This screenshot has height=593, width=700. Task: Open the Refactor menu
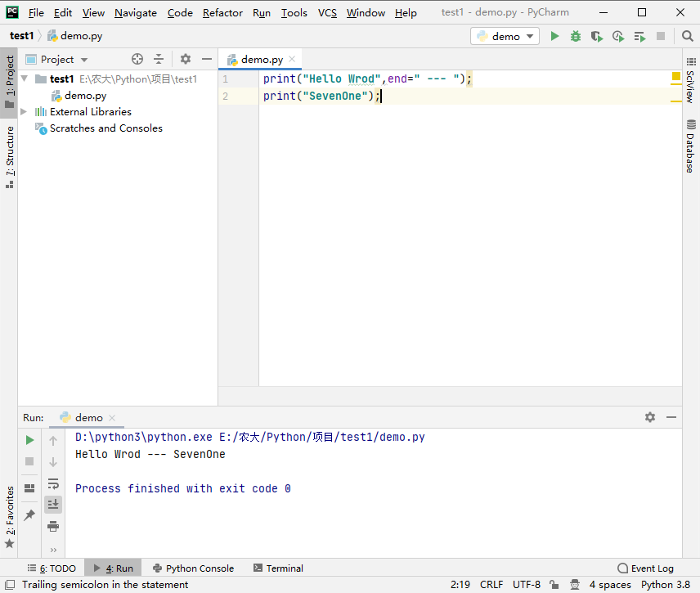(x=222, y=12)
